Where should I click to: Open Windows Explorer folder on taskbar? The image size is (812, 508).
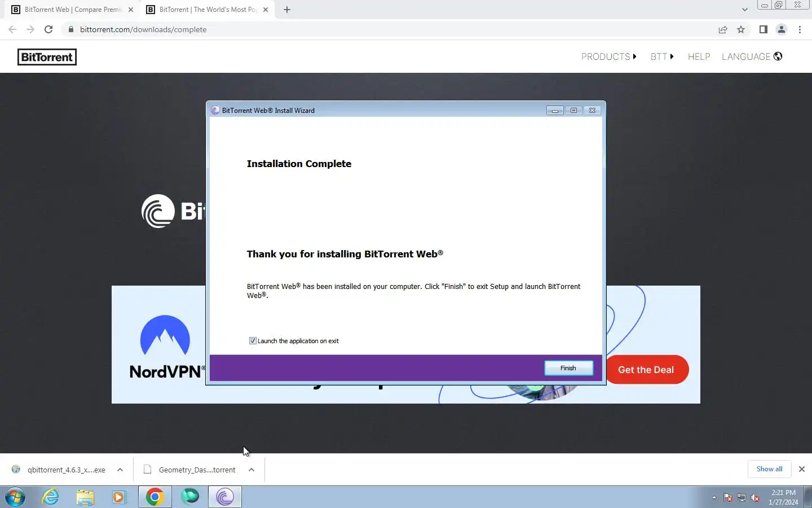tap(85, 497)
